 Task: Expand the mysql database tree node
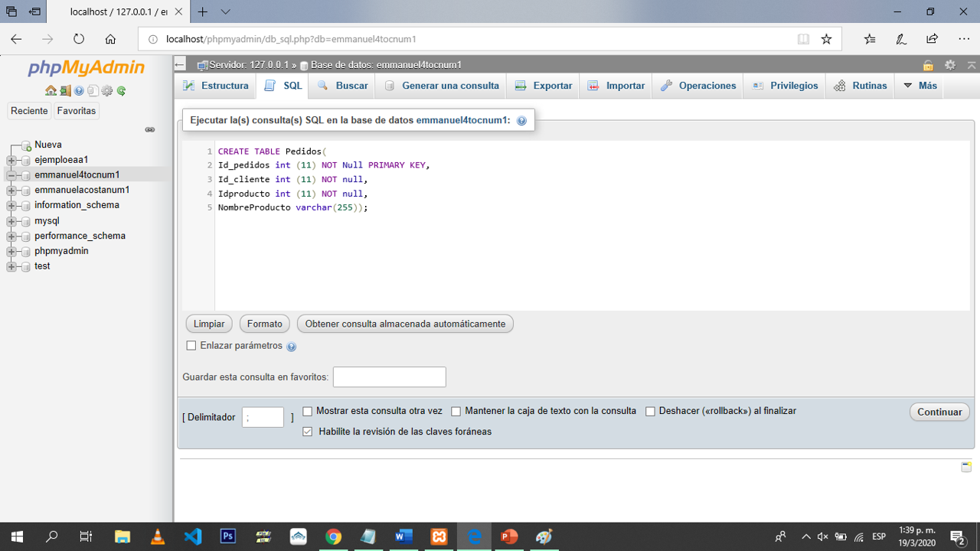coord(11,220)
